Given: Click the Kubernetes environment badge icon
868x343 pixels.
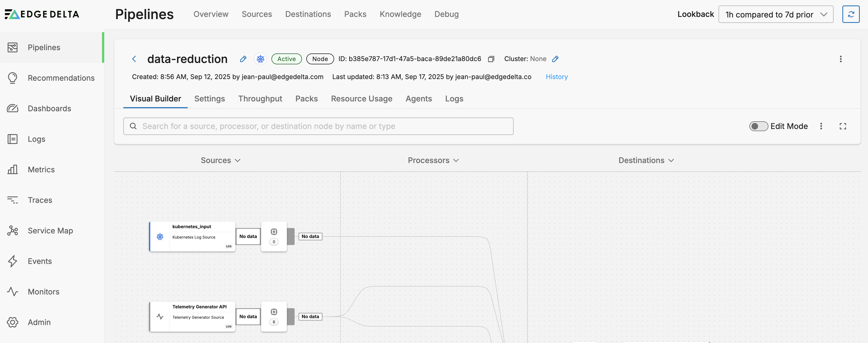Looking at the screenshot, I should point(261,59).
